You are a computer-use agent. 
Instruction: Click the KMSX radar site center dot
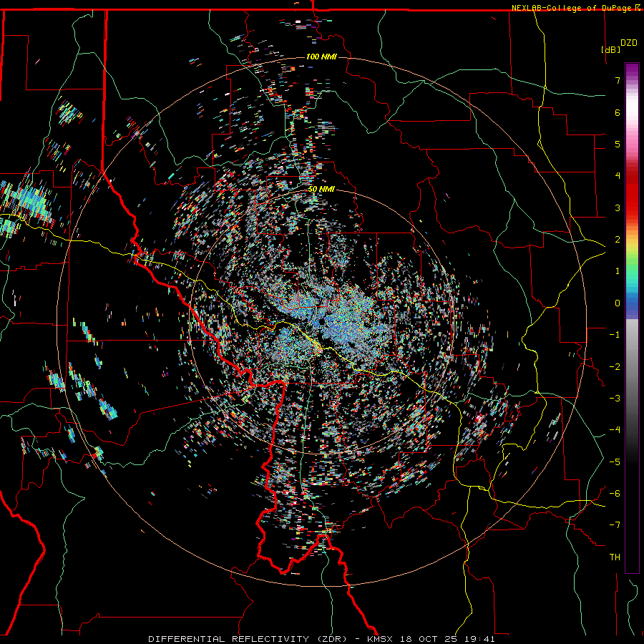[321, 323]
